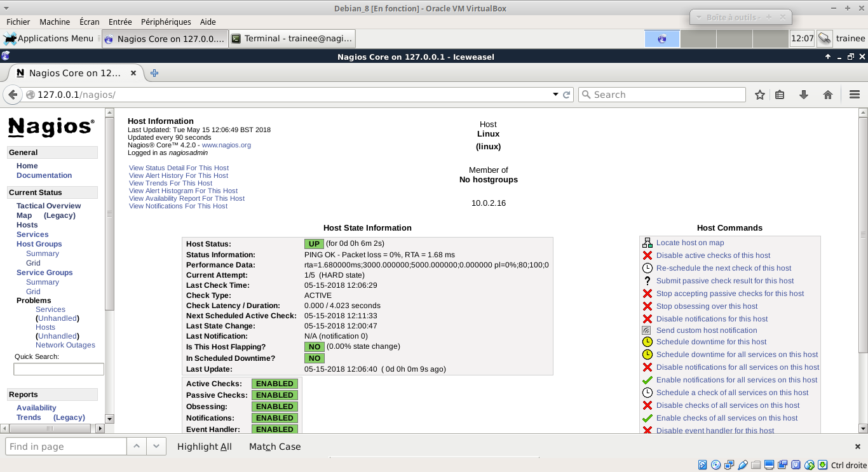Viewport: 868px width, 472px height.
Task: Click green check beside Enable checks of all services
Action: click(x=648, y=418)
